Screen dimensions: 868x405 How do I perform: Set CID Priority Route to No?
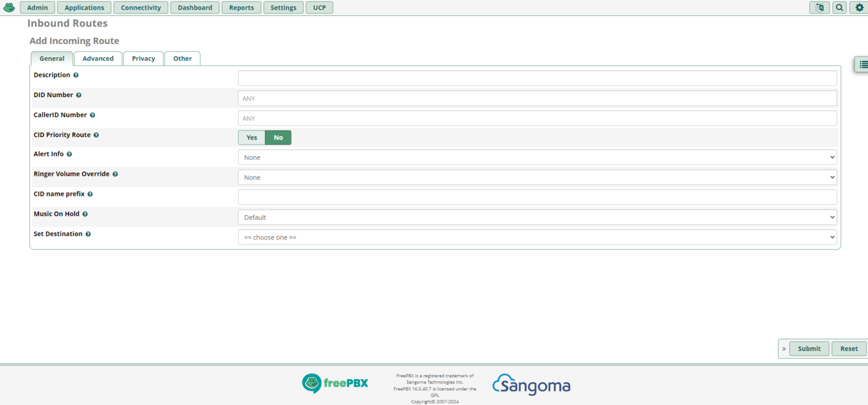pos(278,137)
